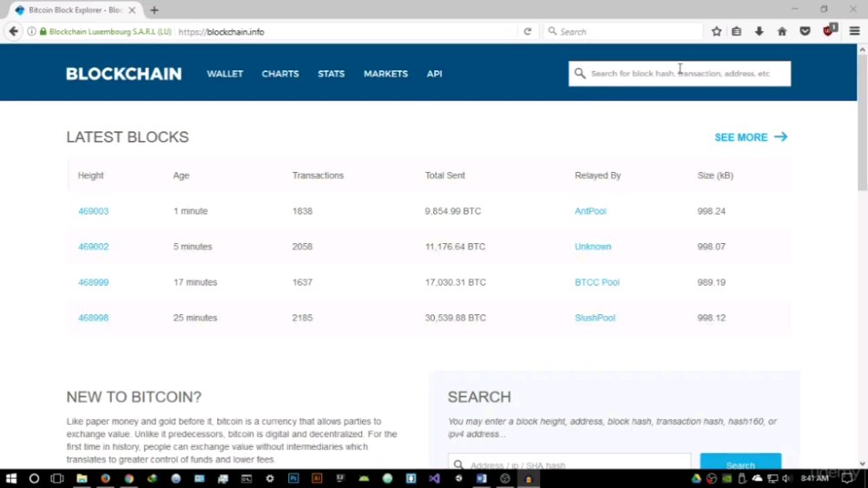Open the Firefox hamburger menu
The width and height of the screenshot is (868, 488).
pyautogui.click(x=854, y=31)
